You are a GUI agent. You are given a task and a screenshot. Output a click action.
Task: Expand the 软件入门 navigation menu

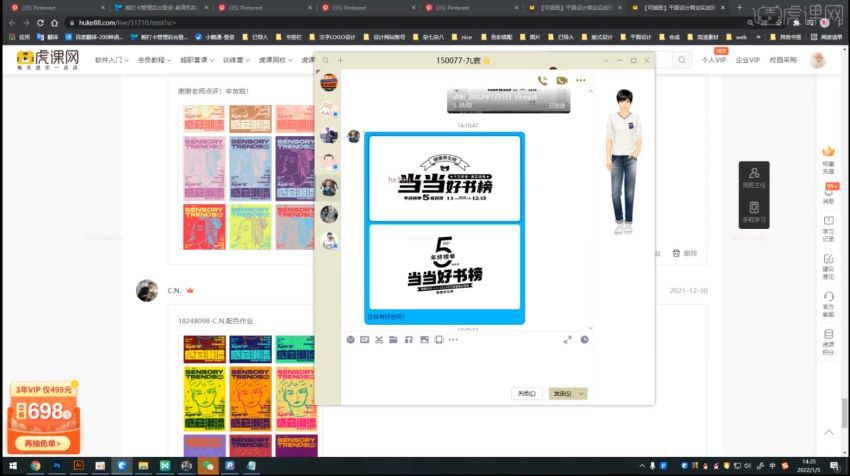111,60
